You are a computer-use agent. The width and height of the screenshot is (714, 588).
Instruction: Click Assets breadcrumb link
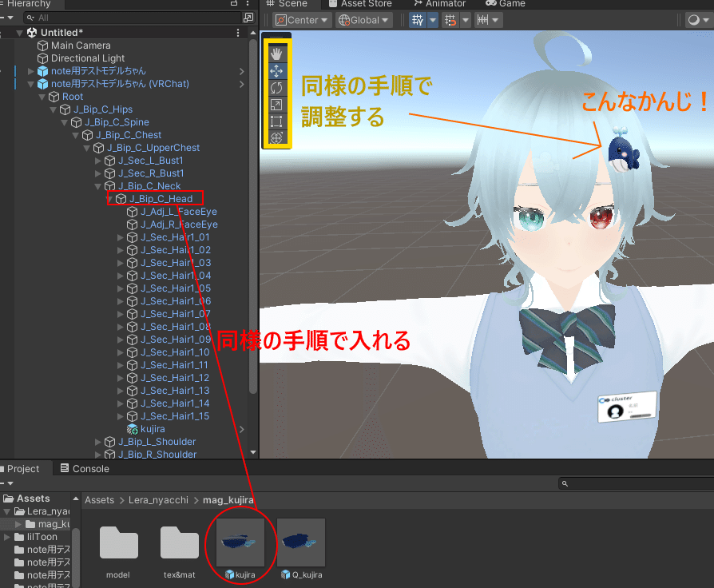(99, 500)
